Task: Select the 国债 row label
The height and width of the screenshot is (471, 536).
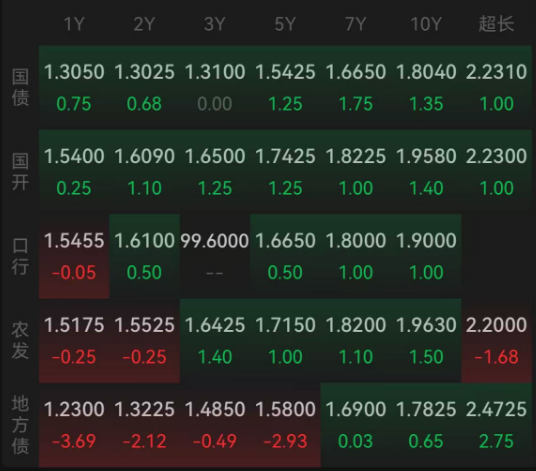Action: pyautogui.click(x=20, y=87)
